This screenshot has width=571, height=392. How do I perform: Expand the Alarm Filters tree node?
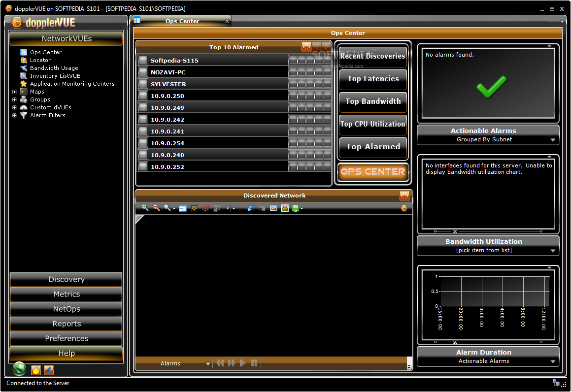(14, 115)
